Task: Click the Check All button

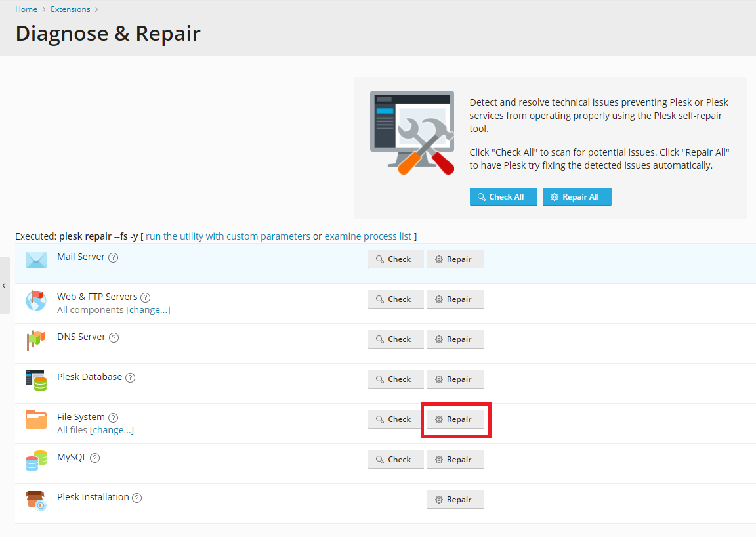Action: pyautogui.click(x=503, y=197)
